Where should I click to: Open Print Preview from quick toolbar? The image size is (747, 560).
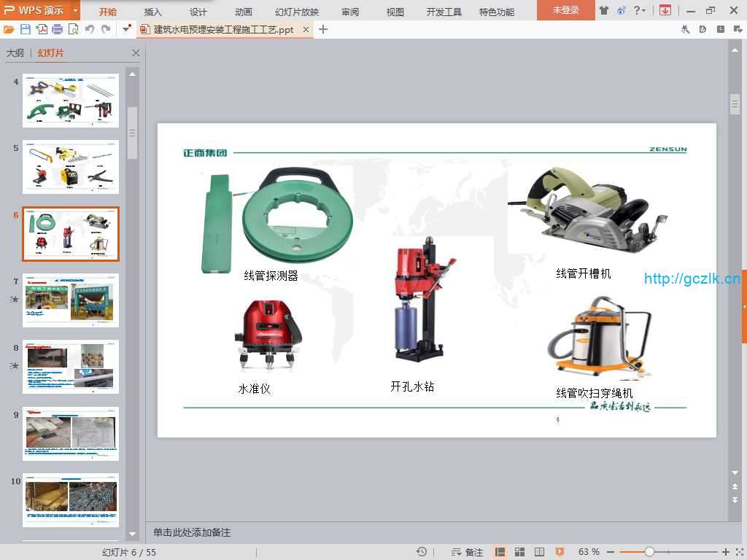click(73, 29)
